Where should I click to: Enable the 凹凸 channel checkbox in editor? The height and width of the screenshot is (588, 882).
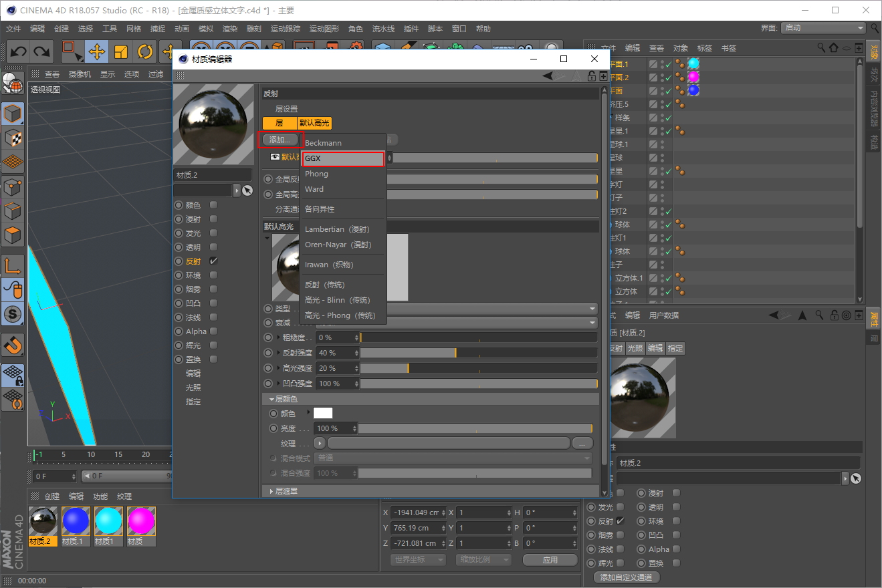click(213, 303)
